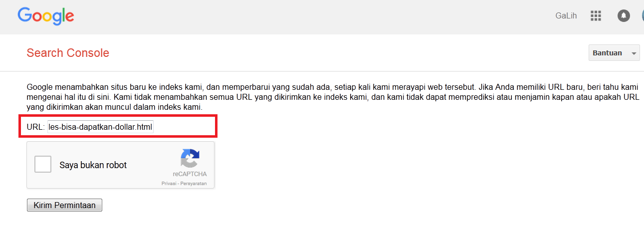Click the 'Saya bukan robot' label text
Screen dimensions: 644x240
click(93, 165)
